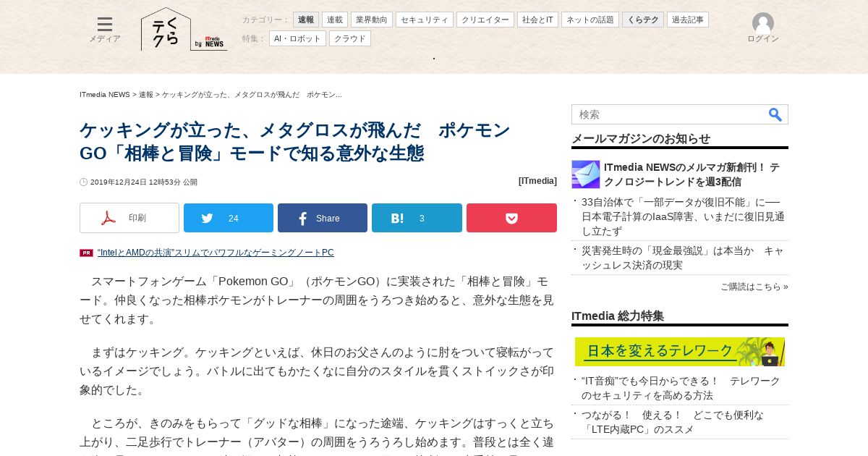The width and height of the screenshot is (868, 456).
Task: Click ご購読はこちら subscription link
Action: pyautogui.click(x=754, y=287)
